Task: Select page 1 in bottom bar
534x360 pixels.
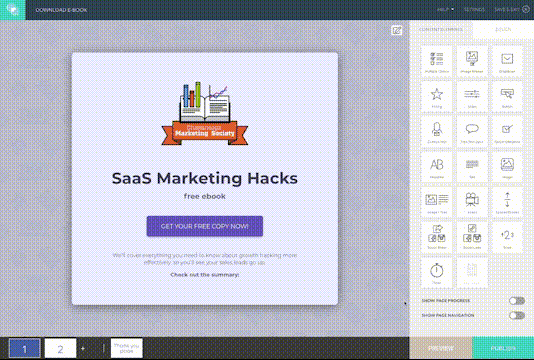Action: (x=25, y=348)
